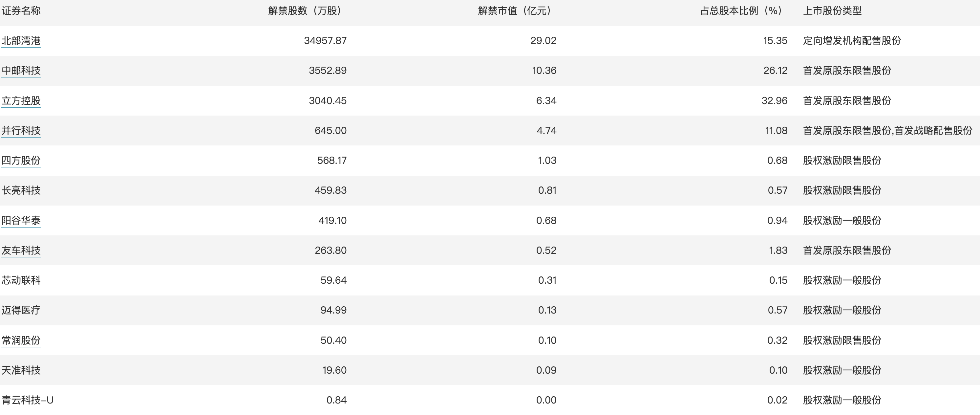
Task: Open the 迈得医疗 stock link
Action: coord(21,310)
